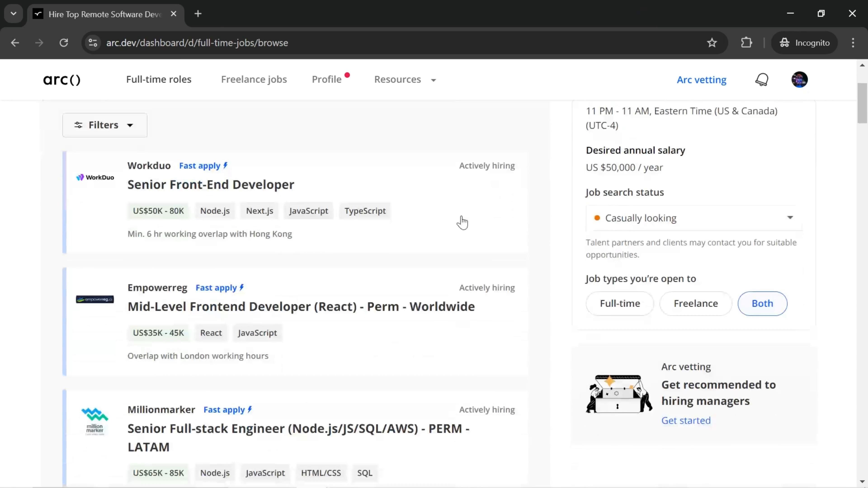Open Freelance jobs tab
This screenshot has height=488, width=868.
(253, 79)
